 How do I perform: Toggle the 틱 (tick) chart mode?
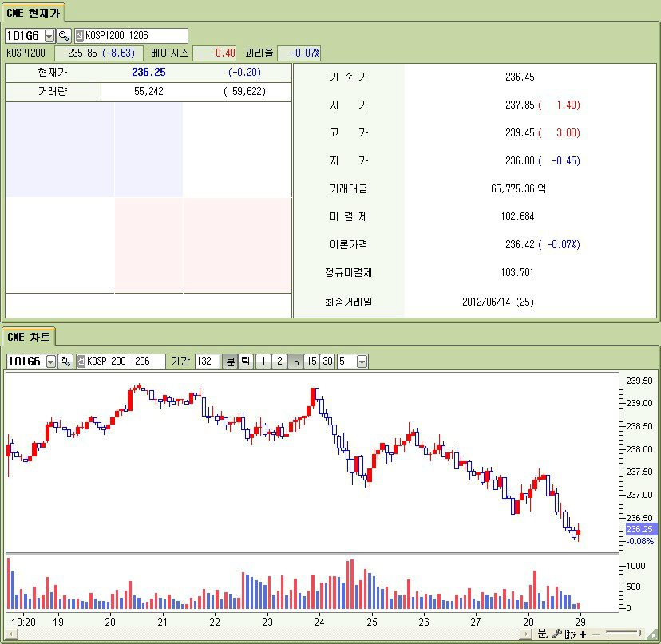tap(246, 362)
